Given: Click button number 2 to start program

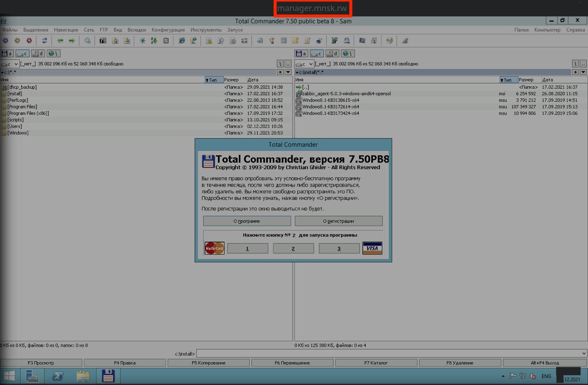Looking at the screenshot, I should (293, 249).
